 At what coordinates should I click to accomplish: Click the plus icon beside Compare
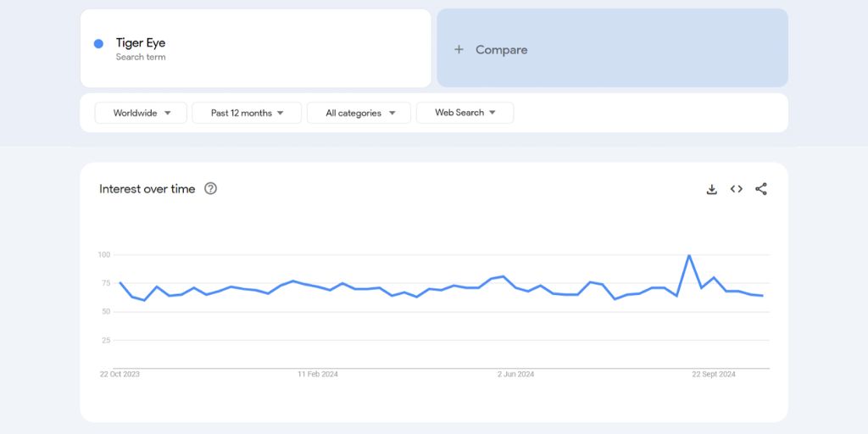click(x=459, y=50)
